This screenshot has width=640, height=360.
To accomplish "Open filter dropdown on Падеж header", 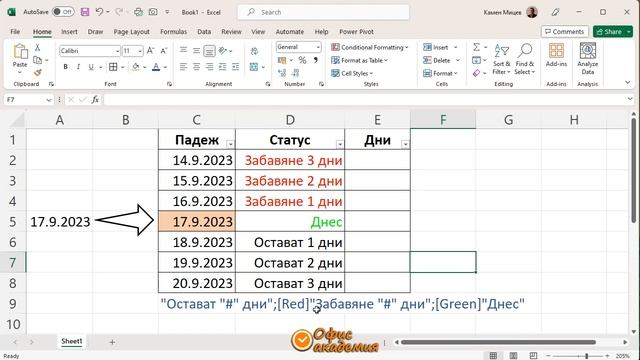I will tap(230, 144).
